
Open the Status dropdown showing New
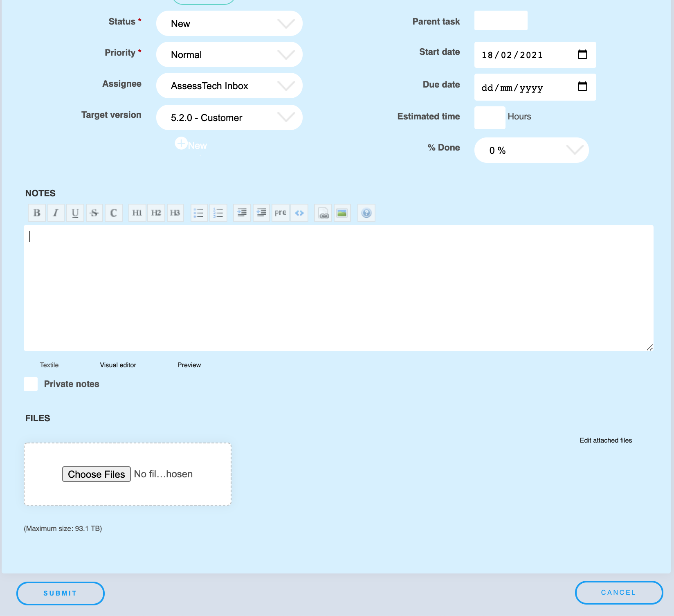[x=229, y=23]
